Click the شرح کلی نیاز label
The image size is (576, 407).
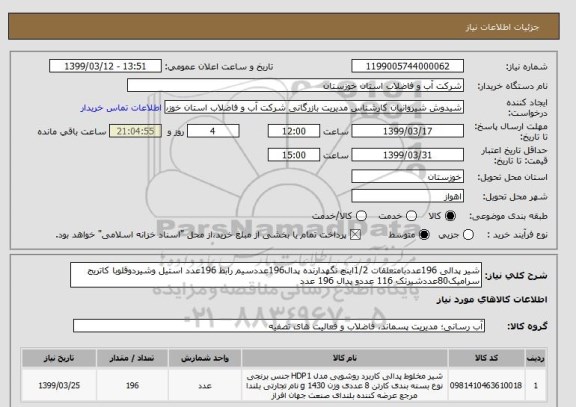click(516, 276)
